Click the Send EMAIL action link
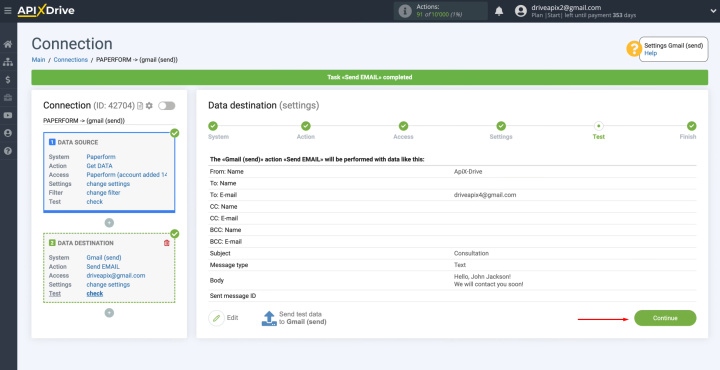The width and height of the screenshot is (720, 370). tap(103, 267)
